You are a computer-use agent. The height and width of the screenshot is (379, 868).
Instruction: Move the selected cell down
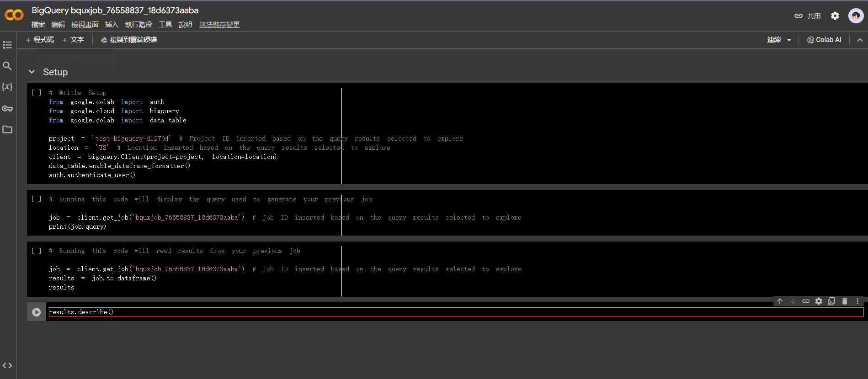click(x=793, y=301)
